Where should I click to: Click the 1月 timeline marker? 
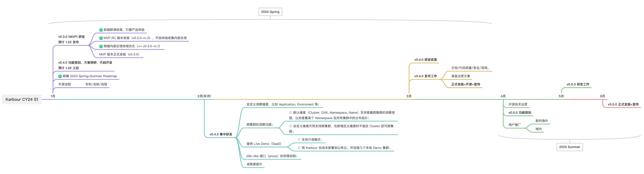[53, 96]
